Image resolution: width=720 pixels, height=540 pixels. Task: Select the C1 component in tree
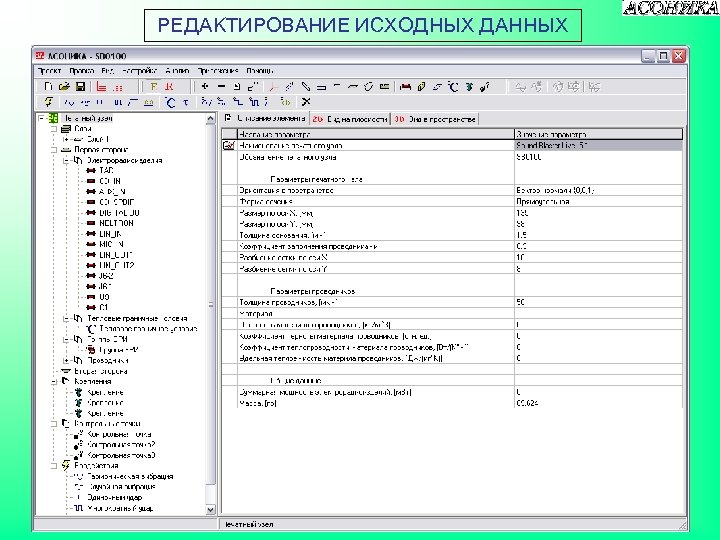tap(103, 308)
